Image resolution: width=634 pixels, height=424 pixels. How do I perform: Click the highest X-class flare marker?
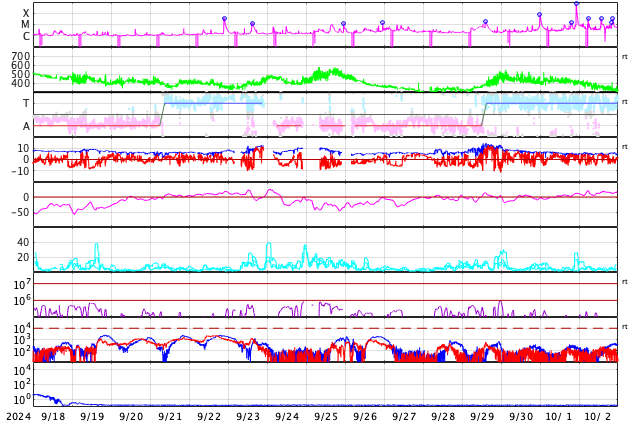[x=577, y=4]
